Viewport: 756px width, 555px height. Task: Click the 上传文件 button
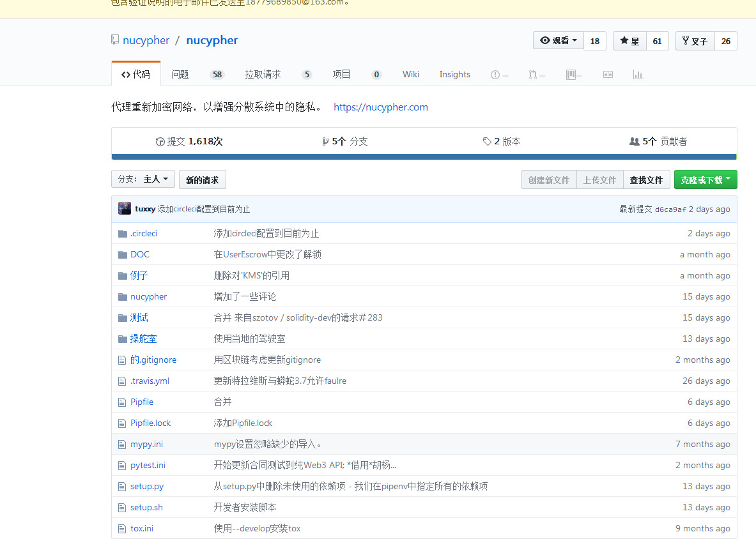[x=600, y=179]
